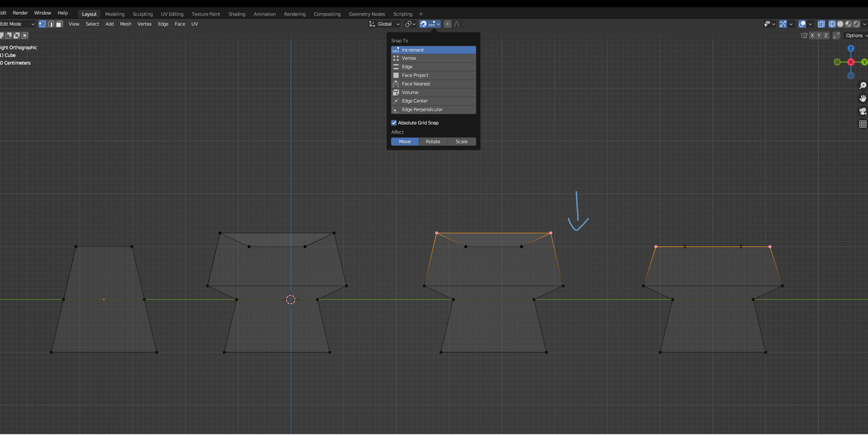Click the Scale affect button
This screenshot has height=435, width=868.
click(461, 142)
